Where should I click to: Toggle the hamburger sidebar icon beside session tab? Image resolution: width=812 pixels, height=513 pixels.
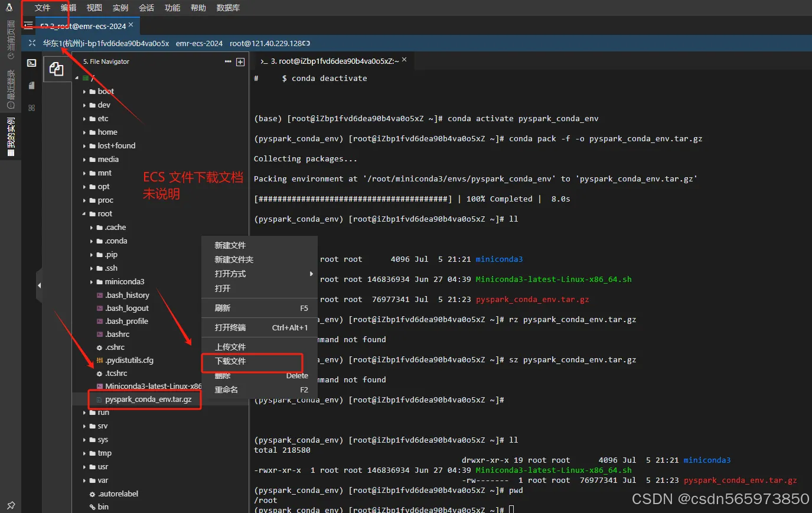28,25
